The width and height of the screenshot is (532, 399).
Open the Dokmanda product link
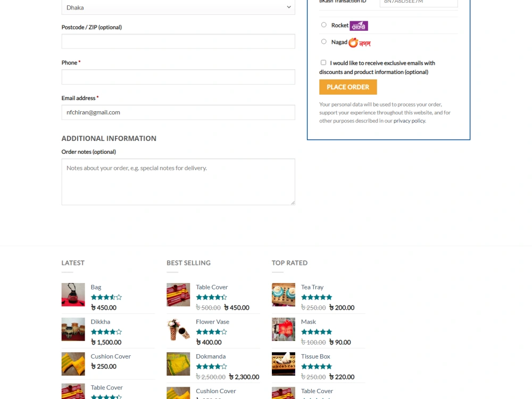point(210,356)
